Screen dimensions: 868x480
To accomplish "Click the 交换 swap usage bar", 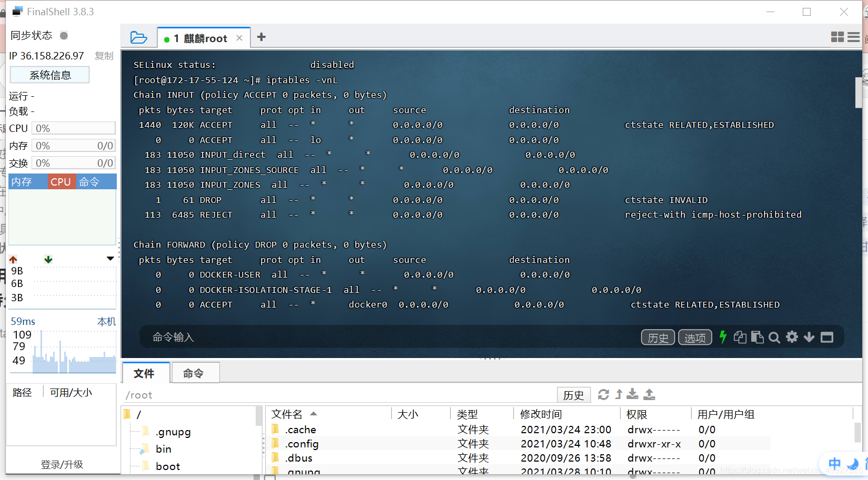I will [74, 163].
